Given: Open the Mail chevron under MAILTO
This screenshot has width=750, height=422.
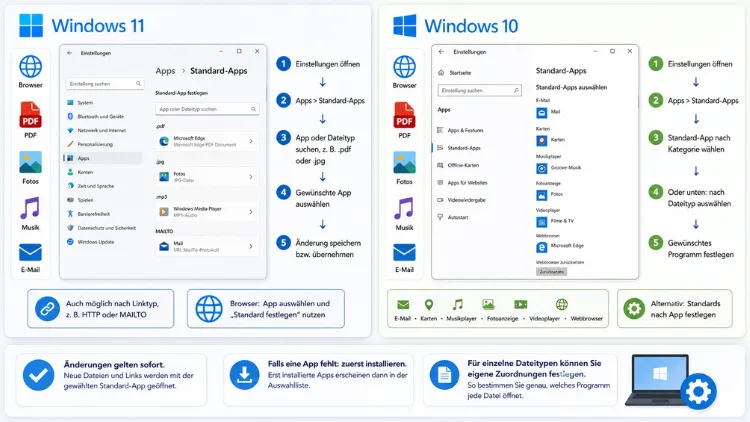Looking at the screenshot, I should coord(251,246).
